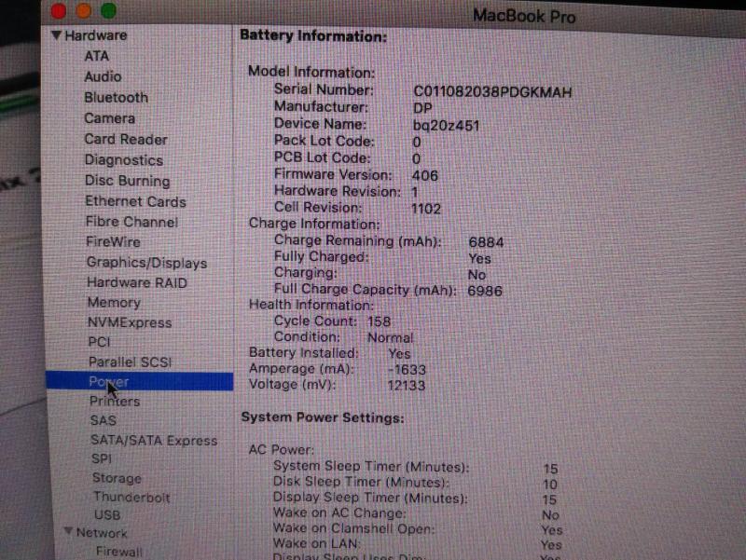This screenshot has height=560, width=746.
Task: Select Thunderbolt in the sidebar
Action: coord(131,498)
